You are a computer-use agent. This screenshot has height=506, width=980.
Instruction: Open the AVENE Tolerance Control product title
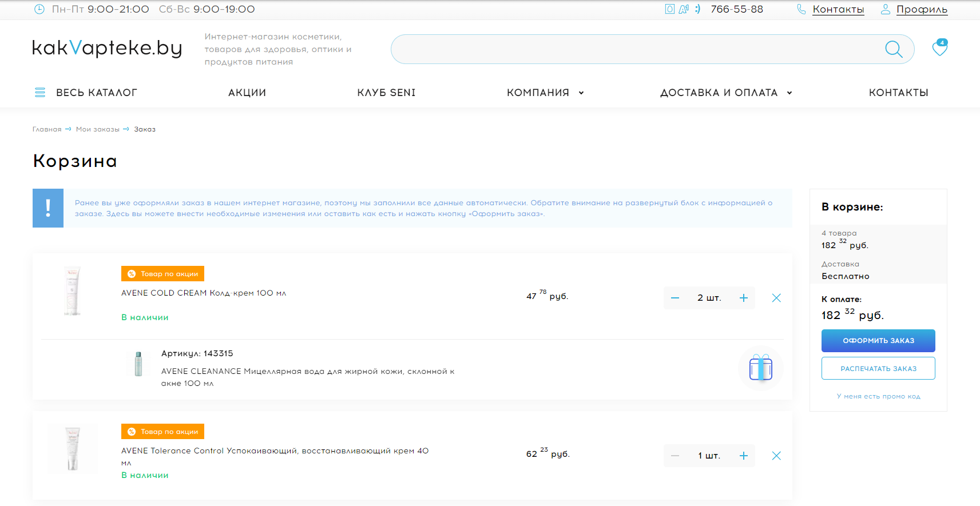coord(275,456)
